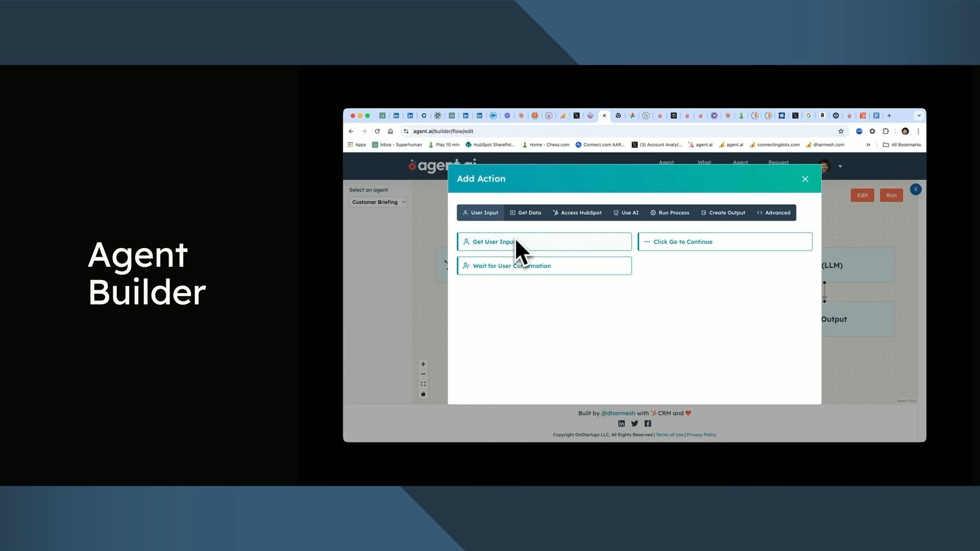This screenshot has width=980, height=551.
Task: Bookmark page with the star icon
Action: click(841, 131)
